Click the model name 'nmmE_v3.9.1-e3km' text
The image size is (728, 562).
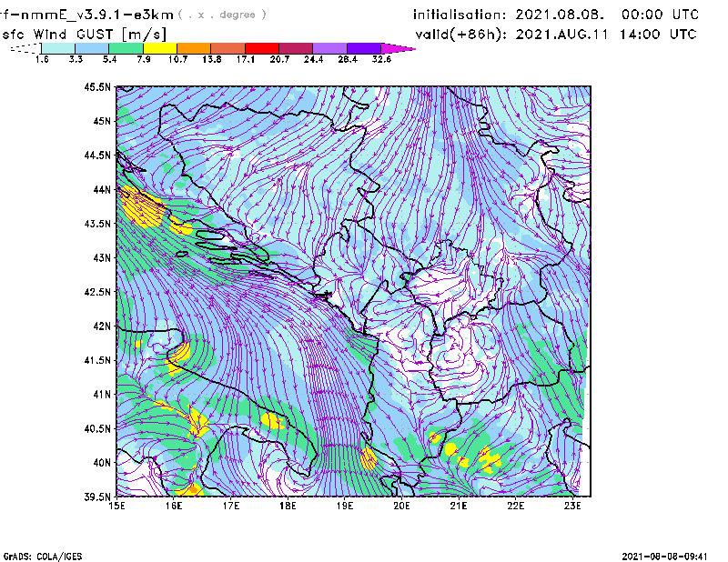point(97,15)
